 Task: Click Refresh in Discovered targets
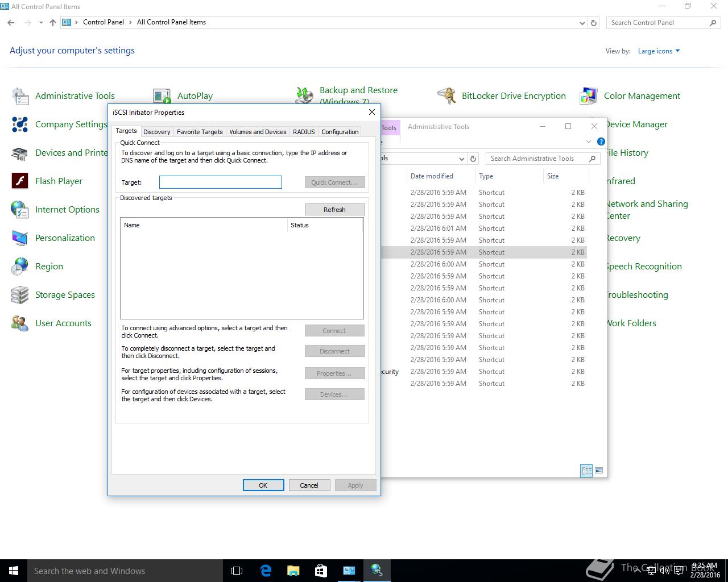click(334, 210)
